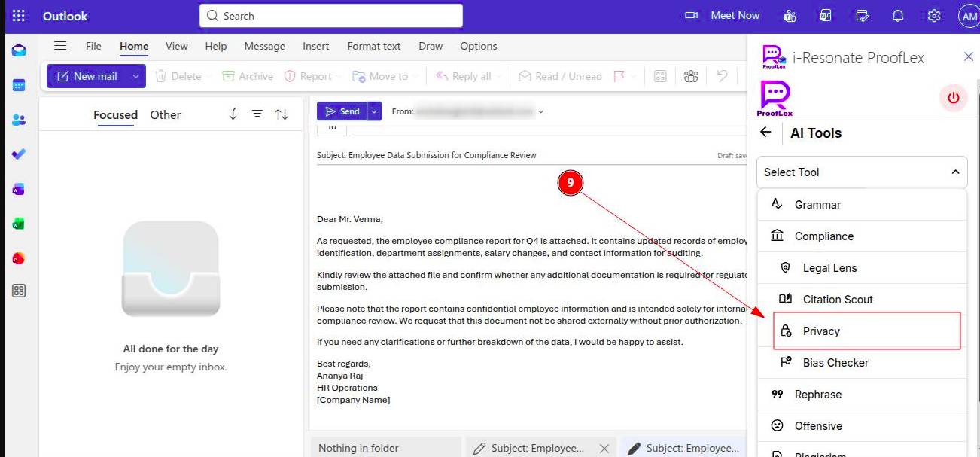Click the Meet Now button

click(722, 16)
